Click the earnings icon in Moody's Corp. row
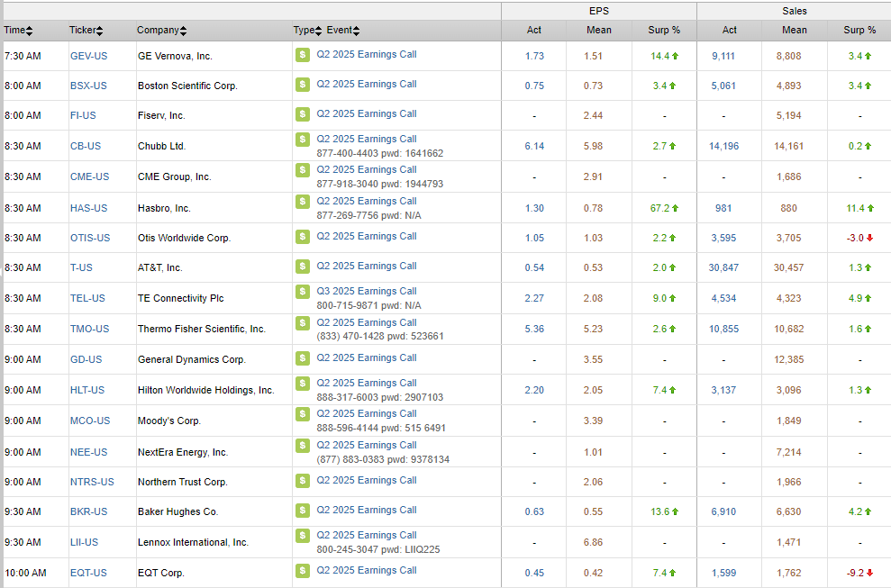 [303, 414]
